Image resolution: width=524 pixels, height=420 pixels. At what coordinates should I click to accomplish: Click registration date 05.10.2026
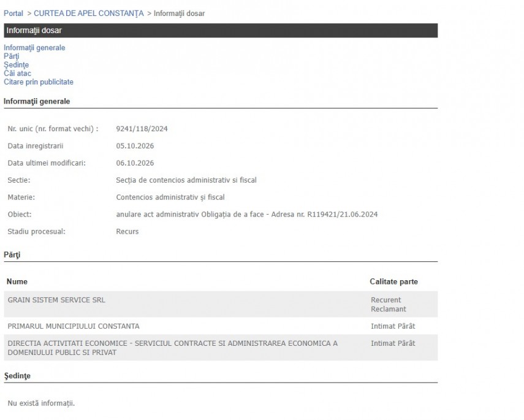[x=135, y=146]
